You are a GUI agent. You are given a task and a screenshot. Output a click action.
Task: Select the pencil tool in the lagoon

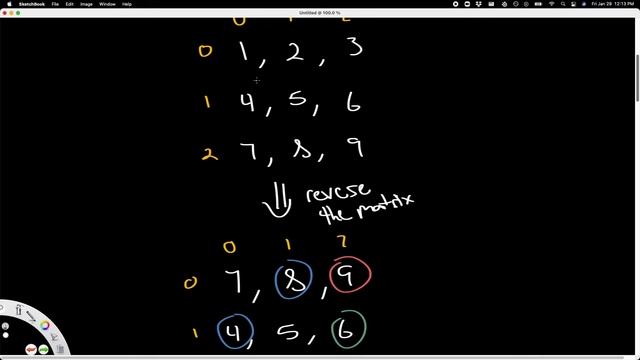(x=31, y=316)
